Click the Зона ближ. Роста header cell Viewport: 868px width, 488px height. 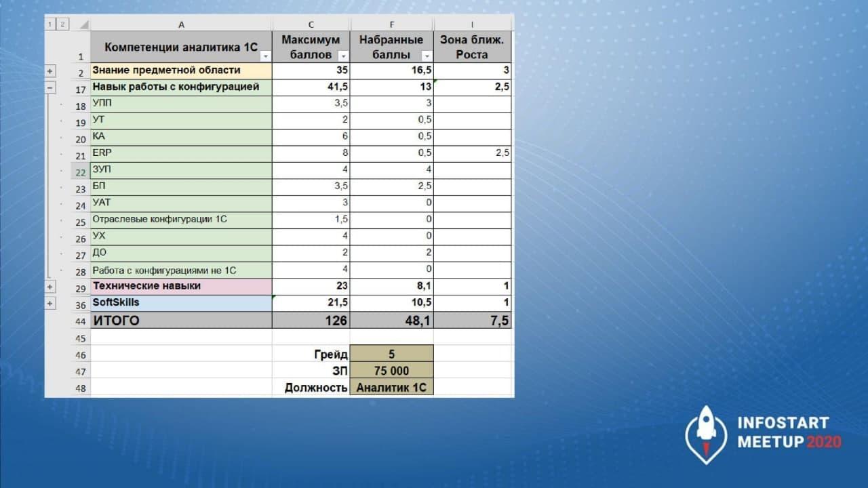pyautogui.click(x=473, y=47)
